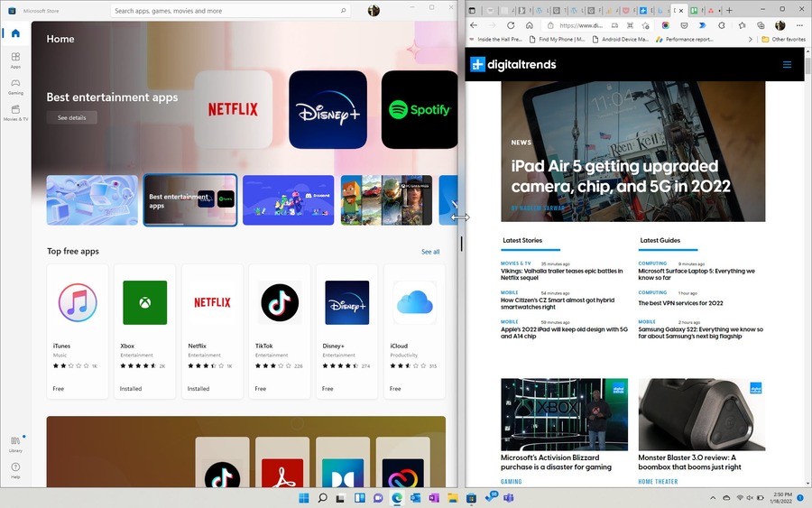This screenshot has width=812, height=508.
Task: Open the Library in Store sidebar
Action: pyautogui.click(x=15, y=444)
